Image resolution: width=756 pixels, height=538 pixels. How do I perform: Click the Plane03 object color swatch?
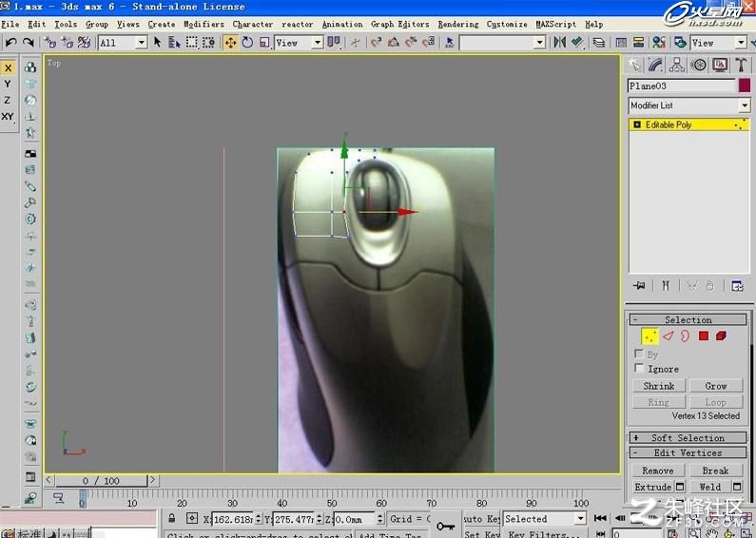click(x=744, y=86)
